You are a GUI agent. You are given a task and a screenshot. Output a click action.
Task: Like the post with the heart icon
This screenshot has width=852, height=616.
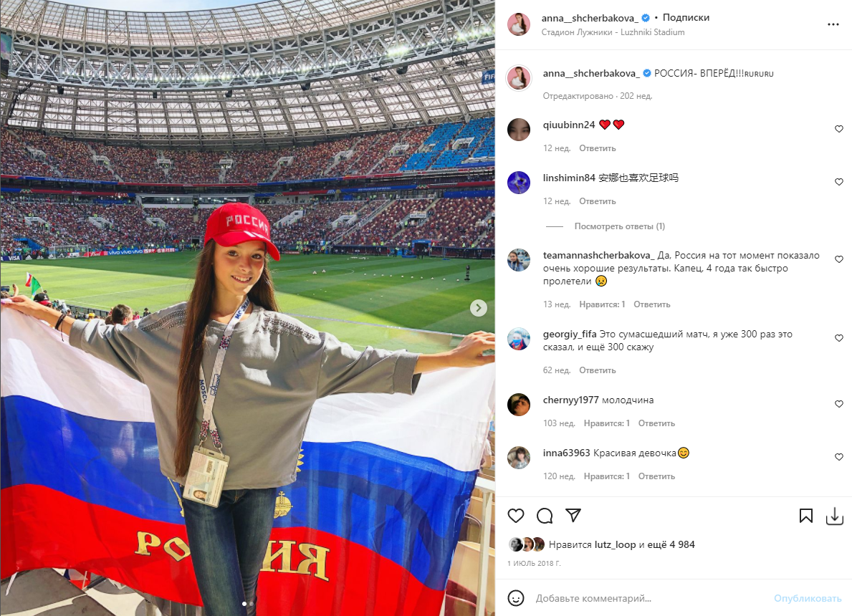516,516
